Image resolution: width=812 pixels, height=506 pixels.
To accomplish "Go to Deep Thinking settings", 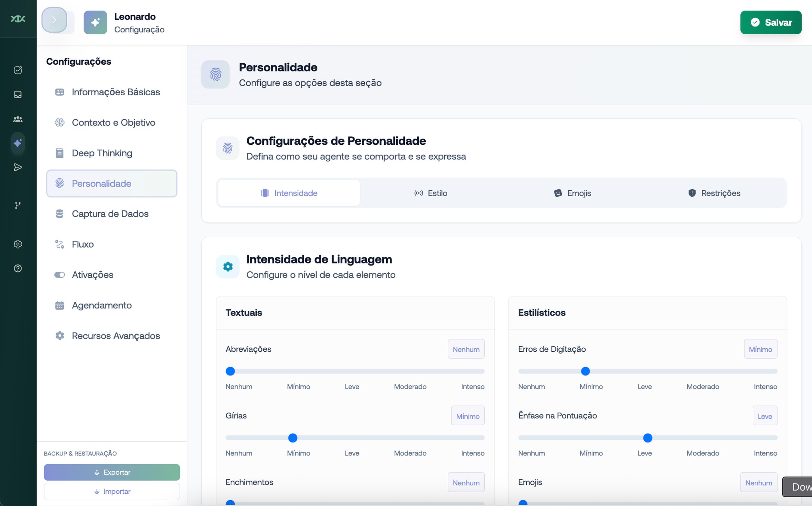I will (102, 153).
